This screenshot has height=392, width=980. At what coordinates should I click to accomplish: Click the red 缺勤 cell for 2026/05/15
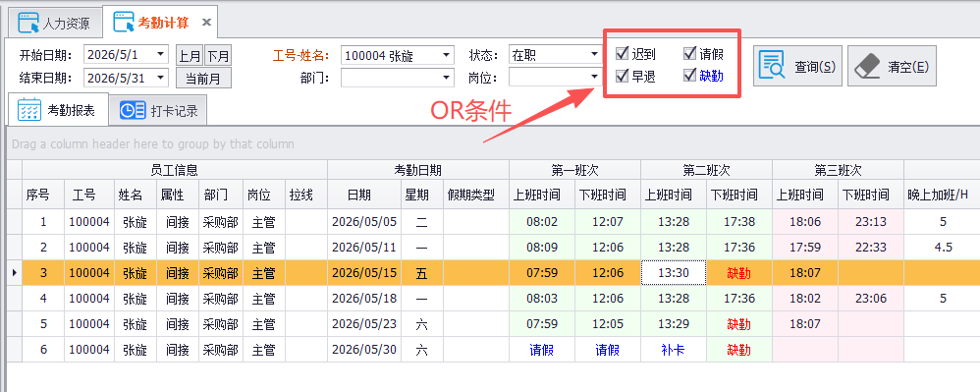(x=739, y=273)
